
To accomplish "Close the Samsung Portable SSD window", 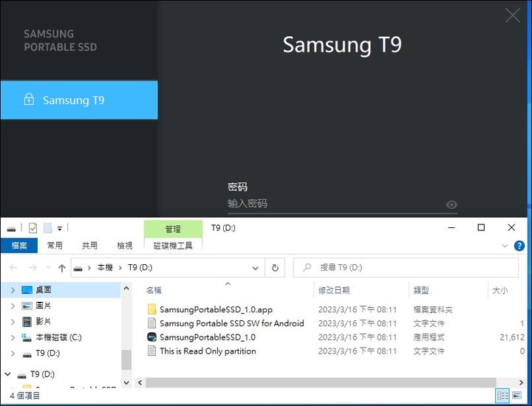I will point(512,16).
